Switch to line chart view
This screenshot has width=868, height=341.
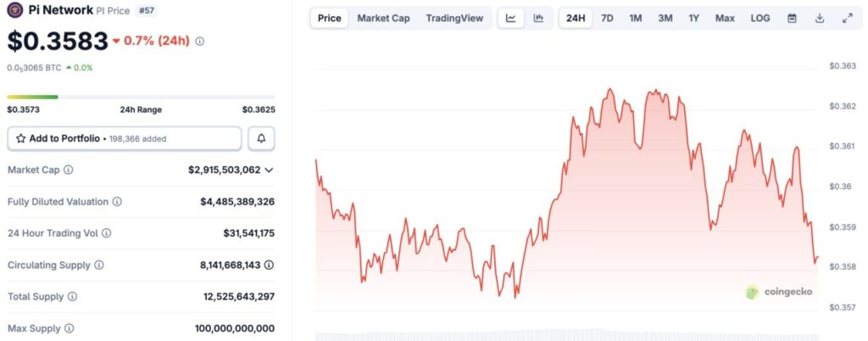[x=510, y=18]
